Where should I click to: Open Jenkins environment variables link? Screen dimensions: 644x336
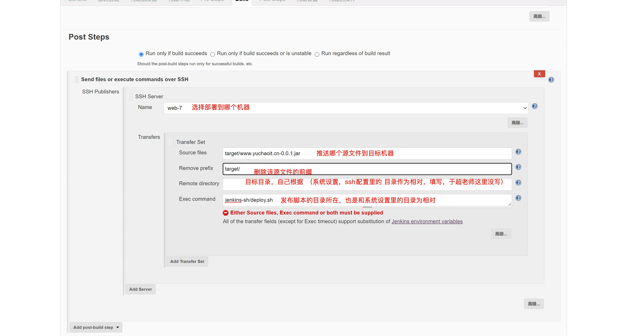427,221
